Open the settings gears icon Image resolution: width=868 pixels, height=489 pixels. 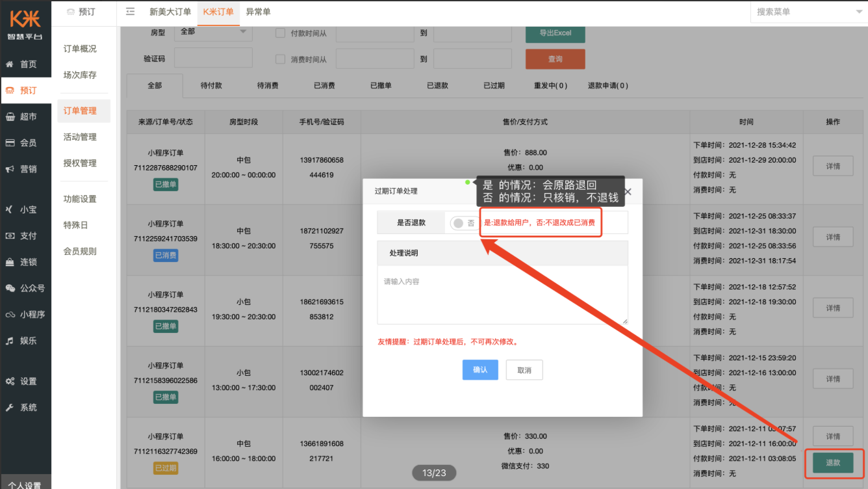[10, 382]
